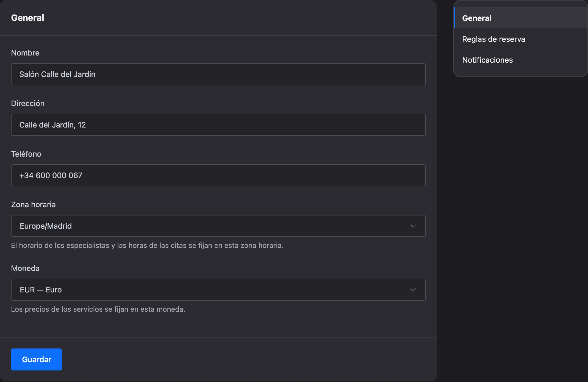Click the blue active indicator beside General
This screenshot has width=588, height=382.
[454, 18]
